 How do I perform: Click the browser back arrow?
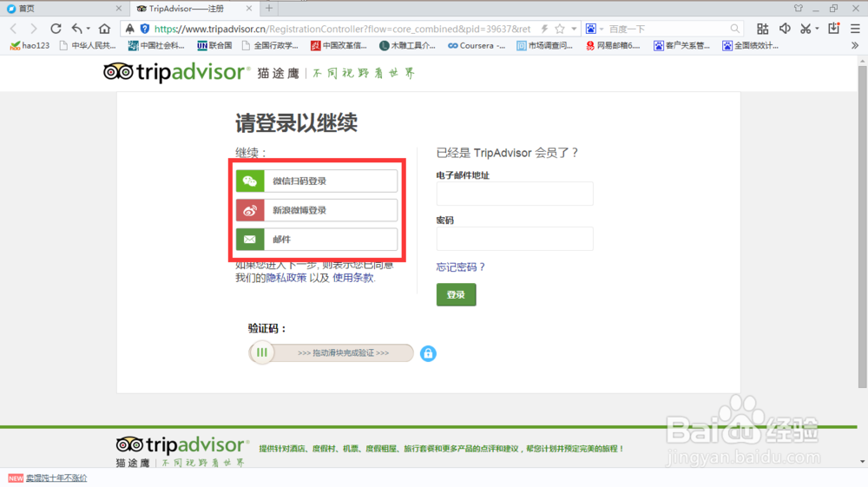[x=14, y=29]
